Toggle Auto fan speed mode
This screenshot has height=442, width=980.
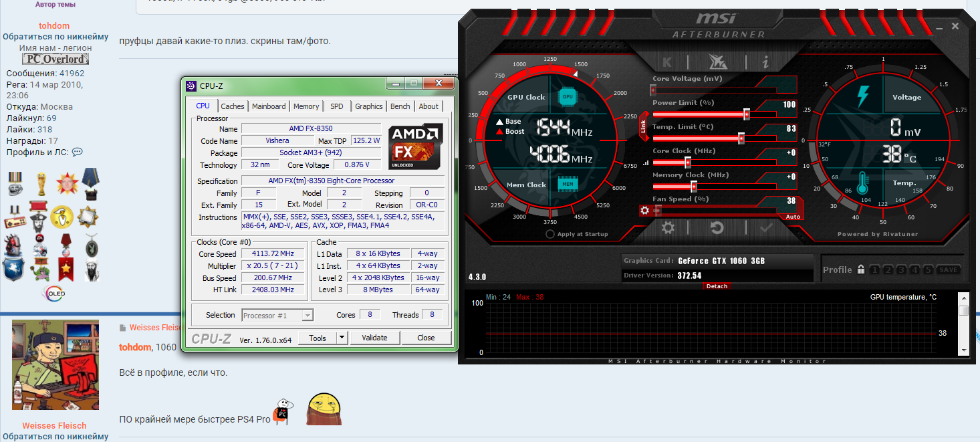click(793, 217)
